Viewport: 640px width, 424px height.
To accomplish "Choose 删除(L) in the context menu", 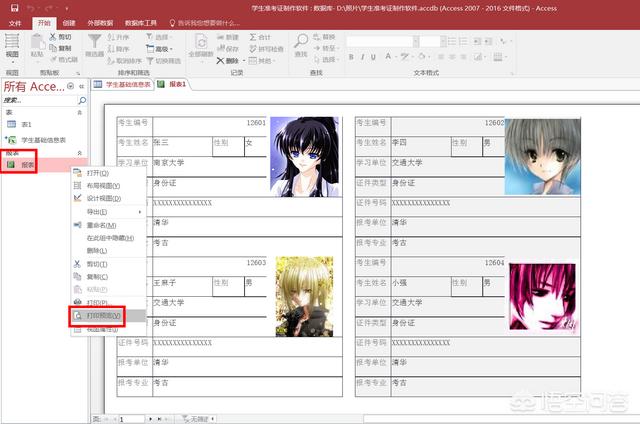I will click(x=109, y=251).
